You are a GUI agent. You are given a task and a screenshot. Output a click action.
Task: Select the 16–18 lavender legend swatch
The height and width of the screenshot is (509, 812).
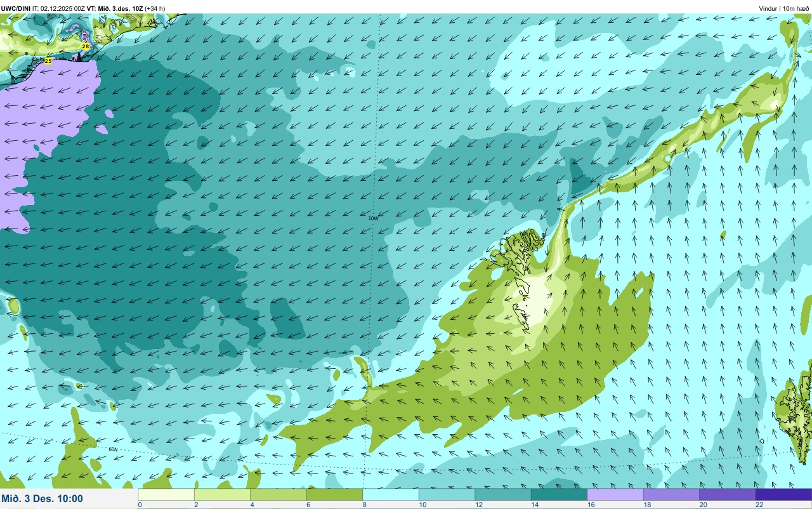point(615,494)
